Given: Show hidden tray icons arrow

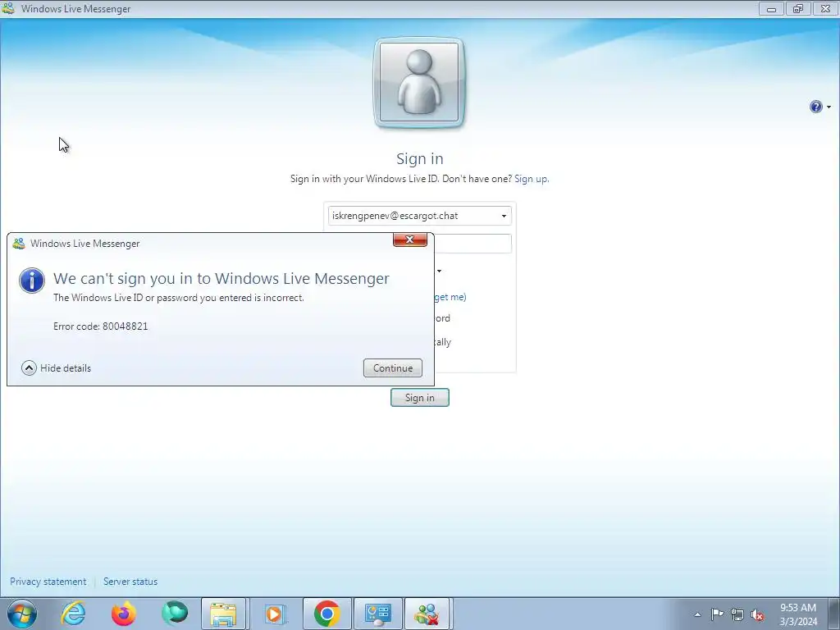Looking at the screenshot, I should coord(697,614).
